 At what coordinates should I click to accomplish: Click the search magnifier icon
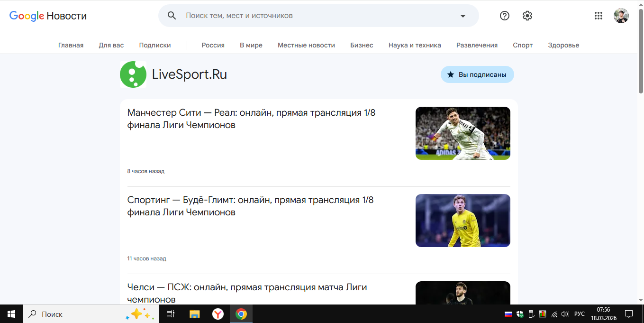172,16
